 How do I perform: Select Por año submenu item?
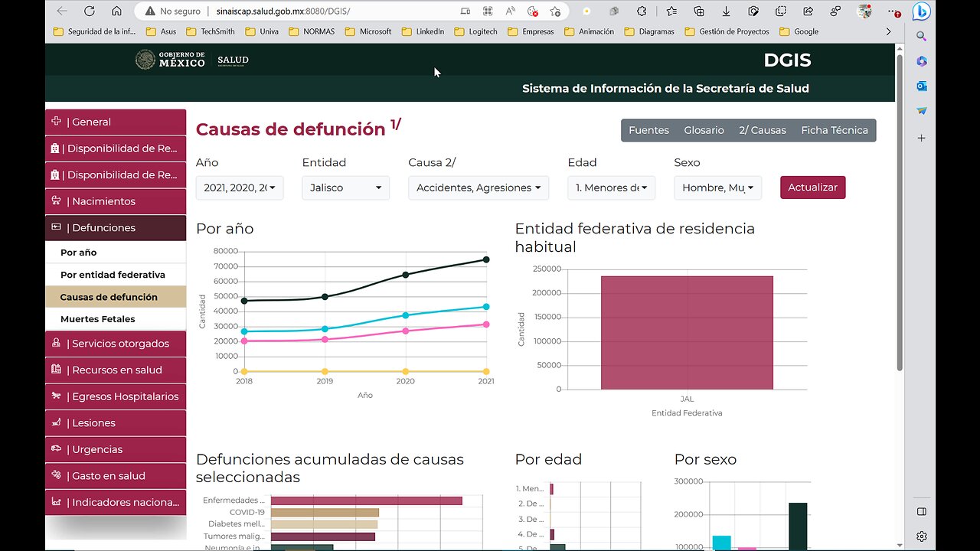pyautogui.click(x=116, y=253)
